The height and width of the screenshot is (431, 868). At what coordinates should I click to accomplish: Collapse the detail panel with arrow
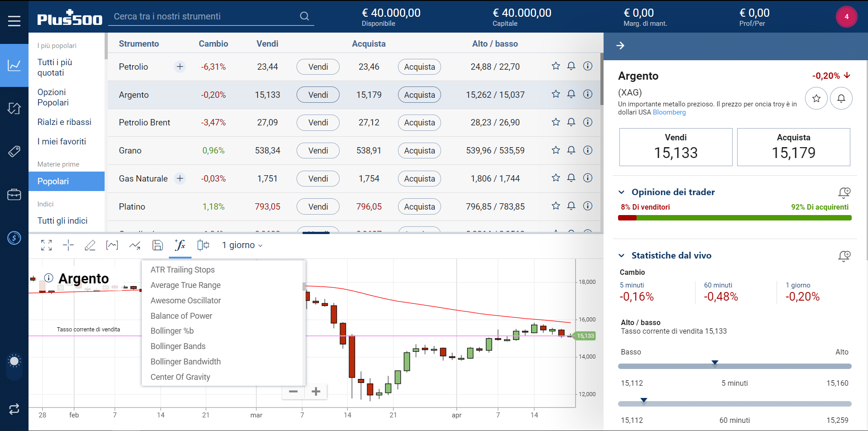pyautogui.click(x=620, y=46)
